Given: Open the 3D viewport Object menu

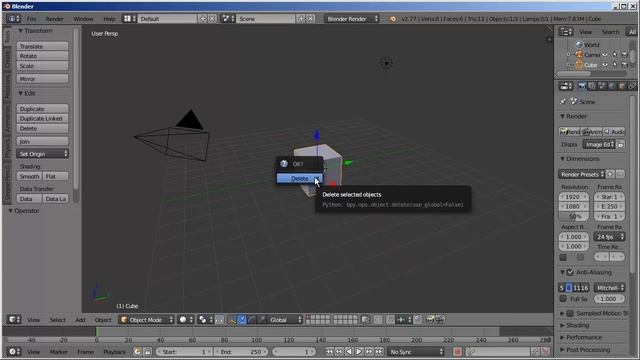Looking at the screenshot, I should [103, 320].
